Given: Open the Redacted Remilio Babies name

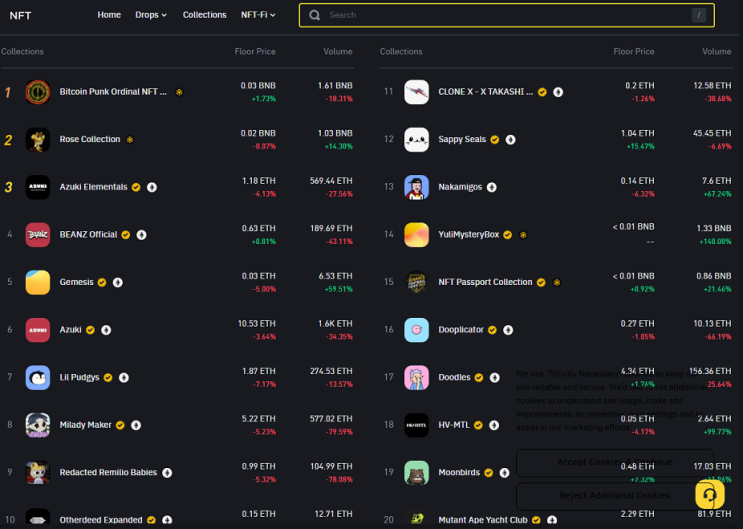Looking at the screenshot, I should (108, 473).
